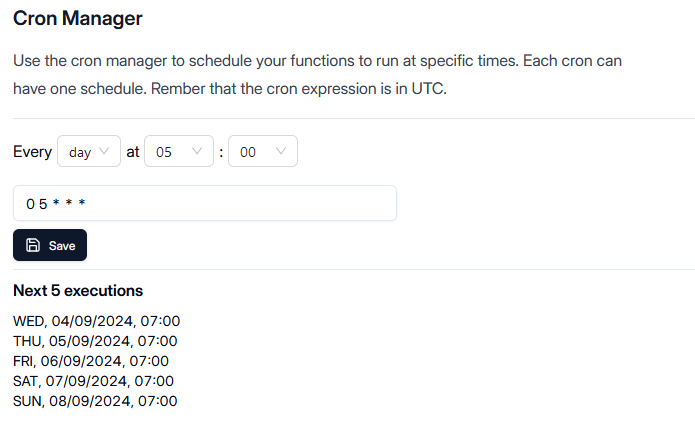695x428 pixels.
Task: Focus the cron expression input field
Action: point(205,203)
